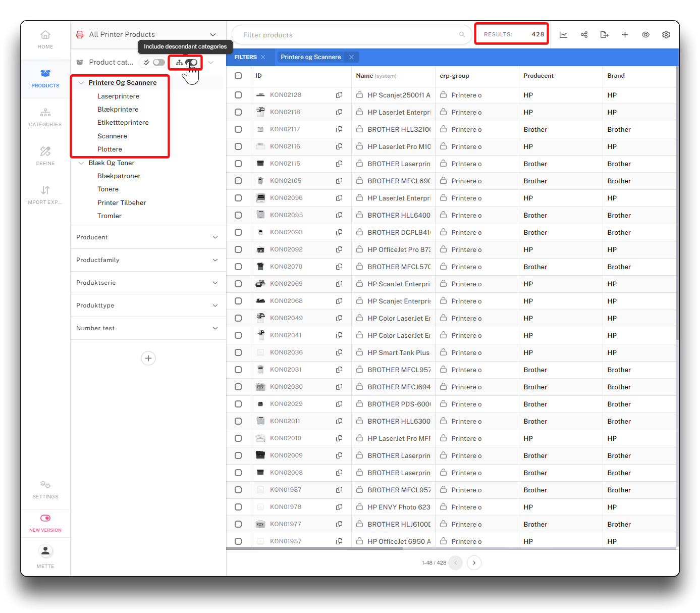Open Define section in sidebar
This screenshot has height=613, width=700.
(x=45, y=156)
